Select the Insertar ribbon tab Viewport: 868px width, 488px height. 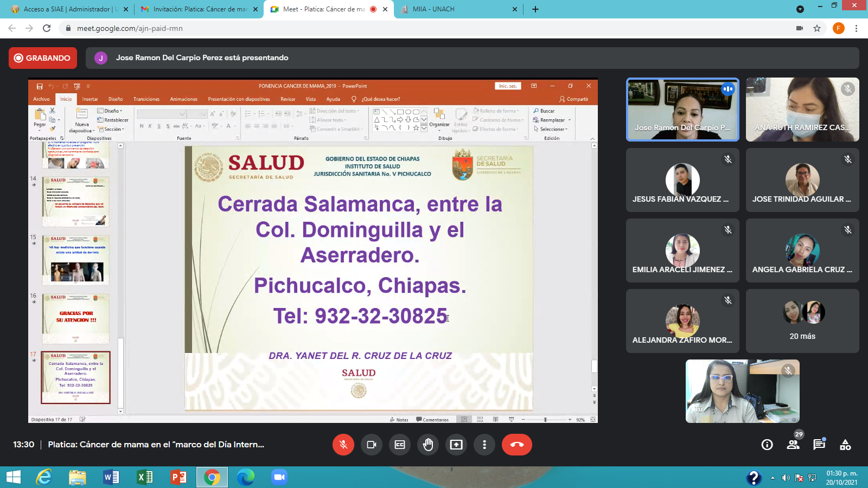tap(90, 99)
